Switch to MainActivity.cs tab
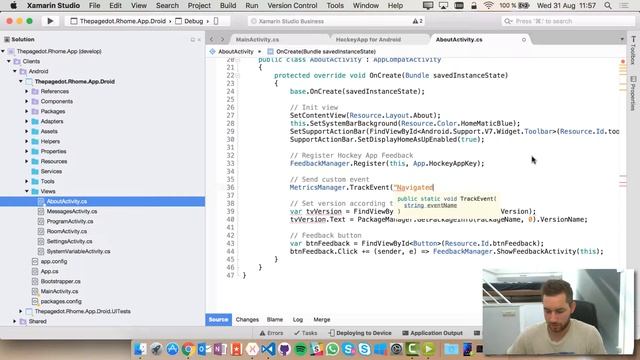The image size is (640, 360). pos(258,40)
